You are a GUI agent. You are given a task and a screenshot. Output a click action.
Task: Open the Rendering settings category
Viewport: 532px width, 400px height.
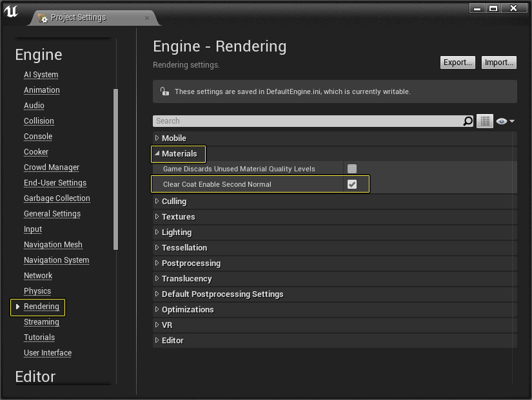41,307
